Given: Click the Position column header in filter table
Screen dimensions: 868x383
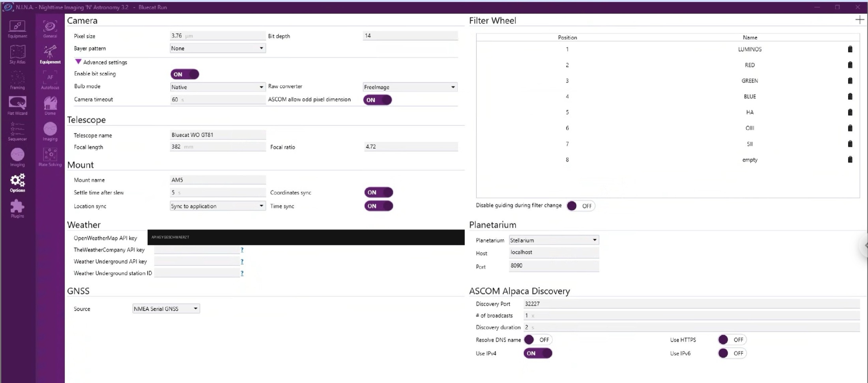Looking at the screenshot, I should pyautogui.click(x=567, y=37).
